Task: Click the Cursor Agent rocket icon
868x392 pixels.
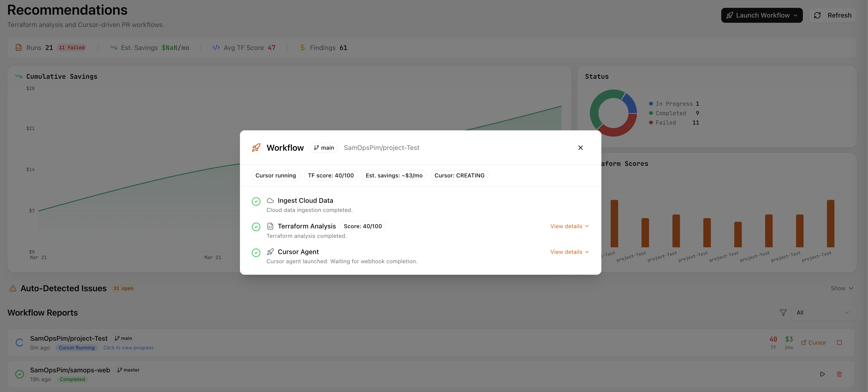Action: coord(270,251)
